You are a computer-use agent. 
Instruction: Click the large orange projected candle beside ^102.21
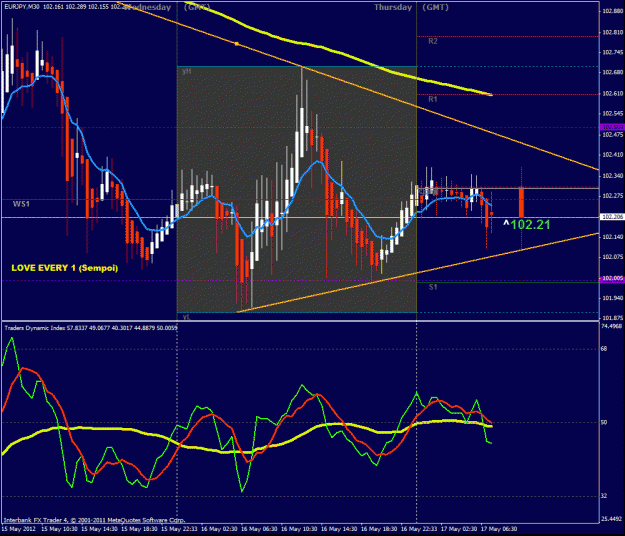tap(521, 202)
